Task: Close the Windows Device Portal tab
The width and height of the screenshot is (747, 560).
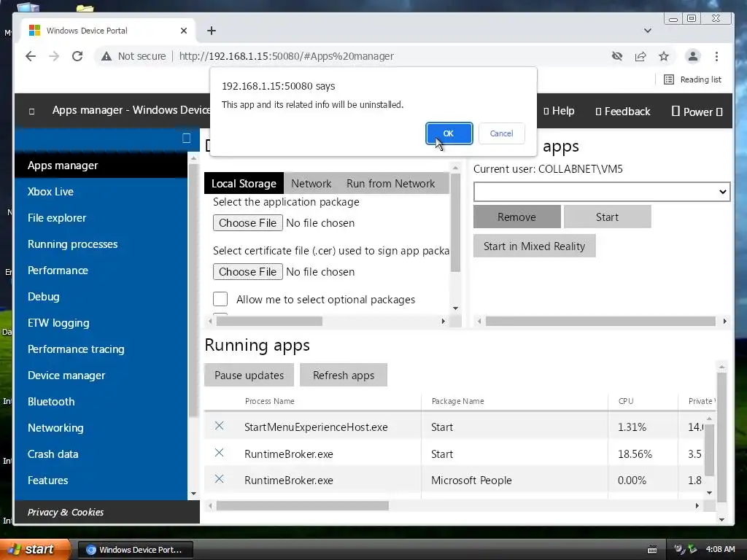Action: click(x=183, y=31)
